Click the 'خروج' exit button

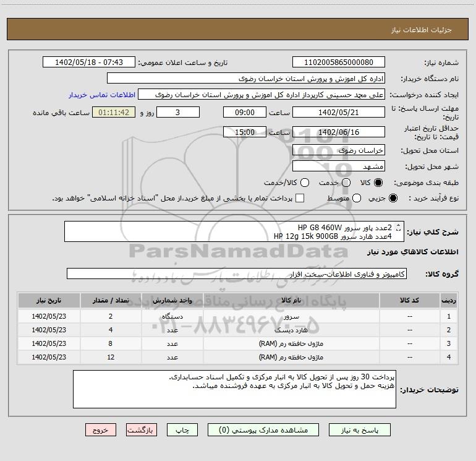(101, 430)
